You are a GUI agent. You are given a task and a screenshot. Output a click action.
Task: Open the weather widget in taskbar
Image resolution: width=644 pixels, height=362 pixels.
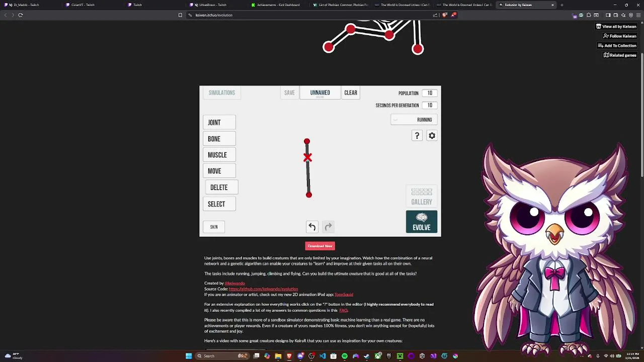pos(13,356)
